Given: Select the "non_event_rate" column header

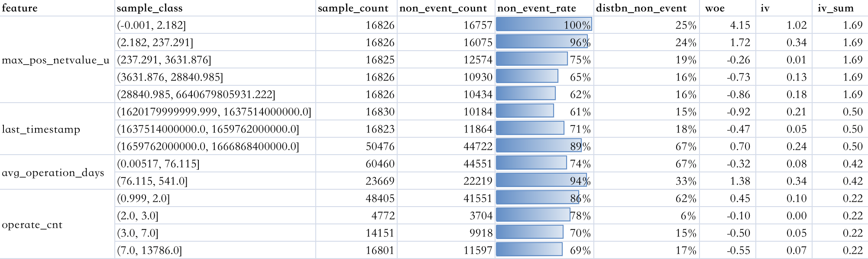Looking at the screenshot, I should tap(537, 8).
